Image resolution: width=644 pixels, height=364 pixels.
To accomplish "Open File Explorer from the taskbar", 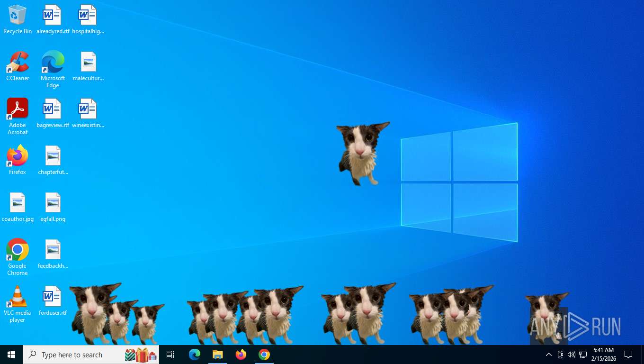I will pyautogui.click(x=218, y=355).
